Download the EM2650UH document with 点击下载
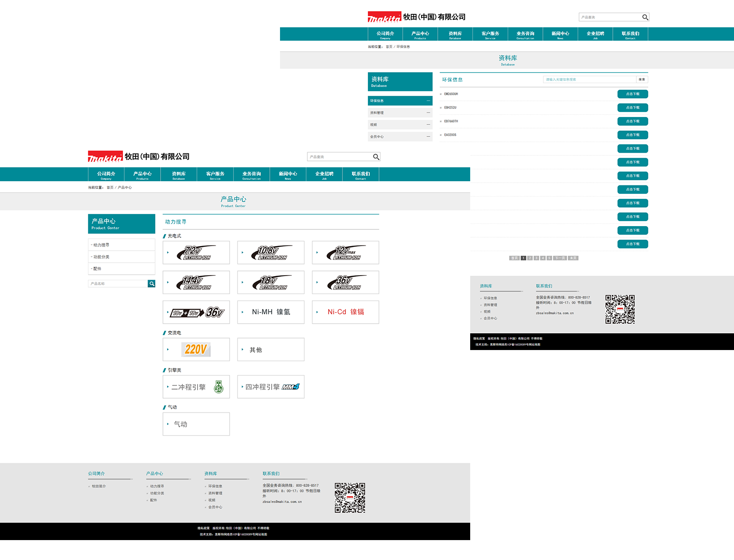The image size is (734, 560). pos(632,94)
